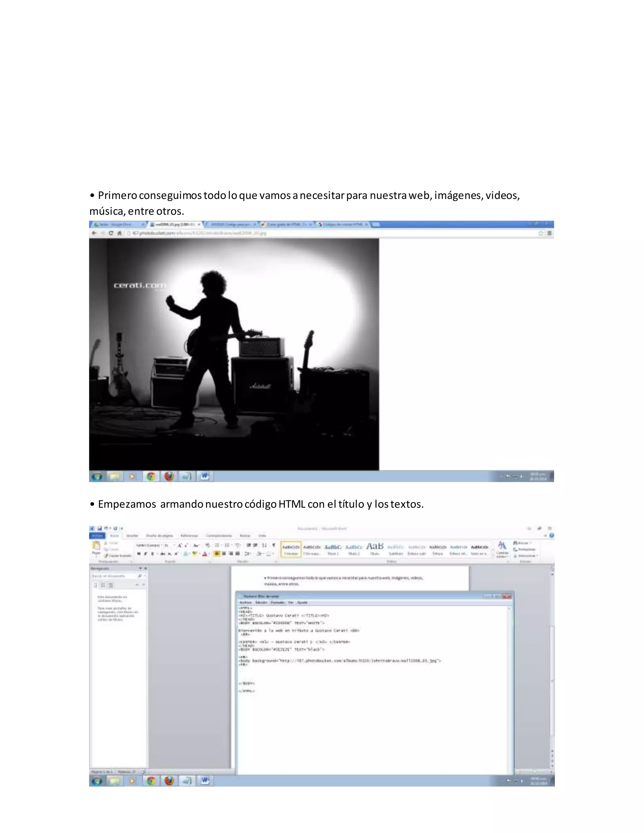Open the font name dropdown
644x833 pixels.
point(162,545)
